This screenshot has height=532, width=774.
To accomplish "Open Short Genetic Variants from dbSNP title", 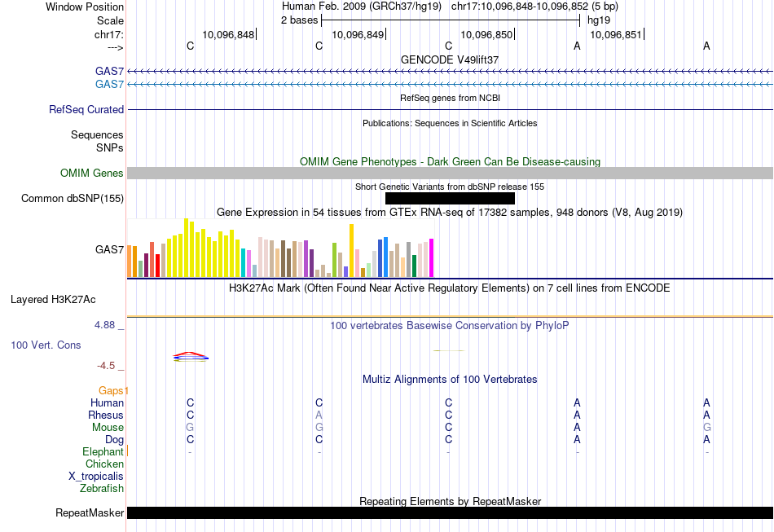I will click(x=450, y=187).
